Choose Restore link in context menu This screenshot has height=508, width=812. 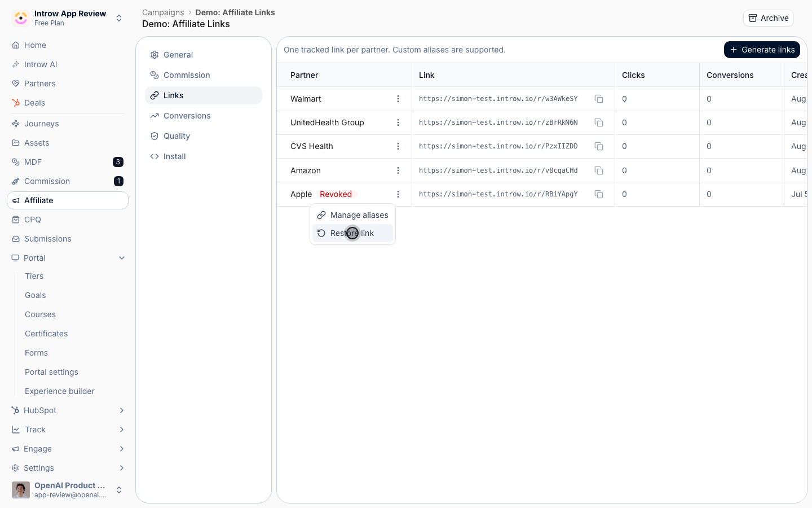click(x=352, y=233)
